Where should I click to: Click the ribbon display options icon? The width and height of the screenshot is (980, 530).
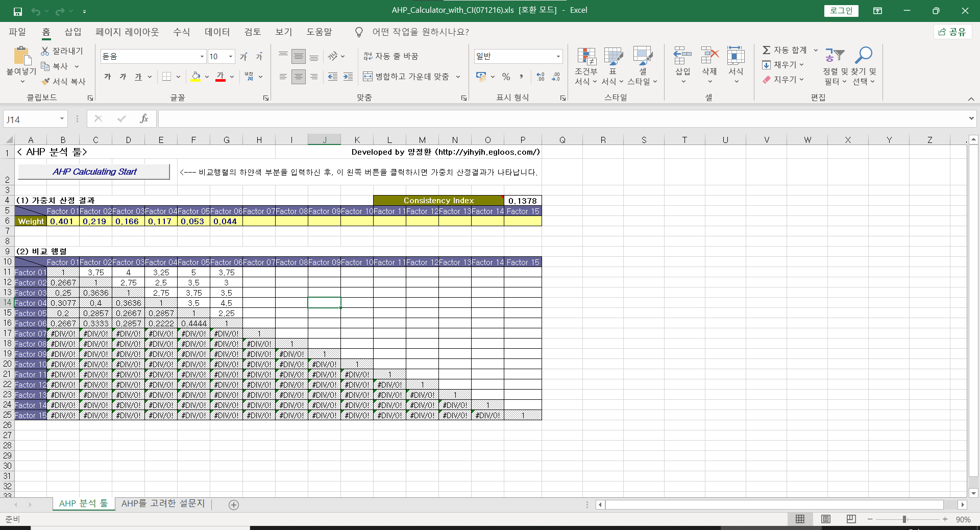coord(878,11)
